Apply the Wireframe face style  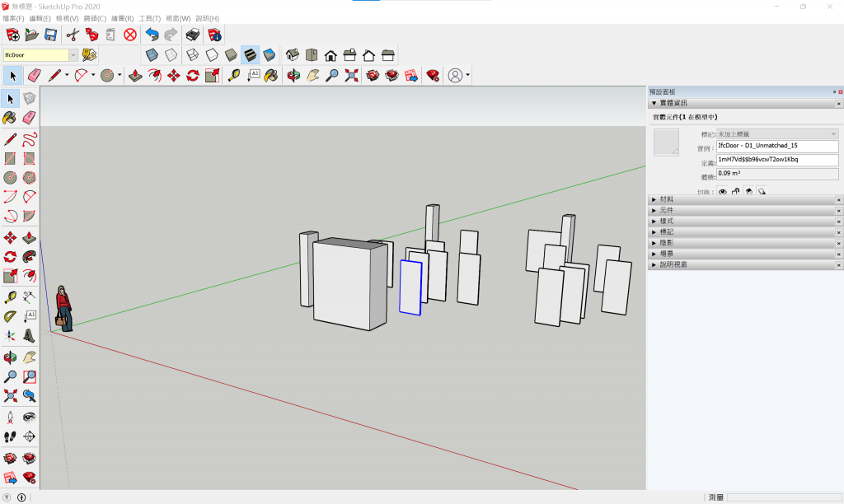192,55
